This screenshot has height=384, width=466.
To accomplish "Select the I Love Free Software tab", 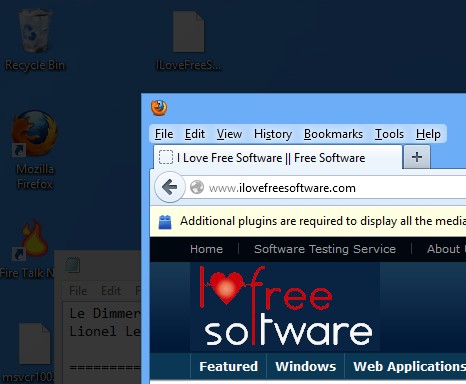I will [278, 157].
